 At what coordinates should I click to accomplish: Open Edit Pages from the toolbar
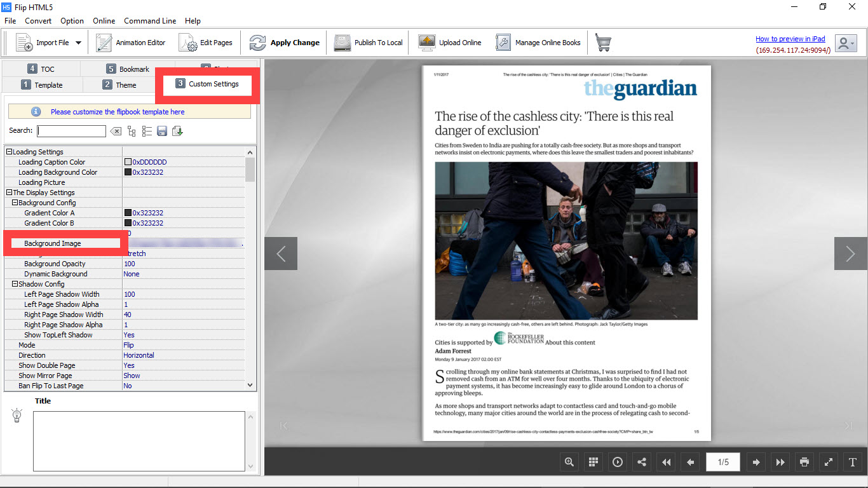tap(206, 43)
